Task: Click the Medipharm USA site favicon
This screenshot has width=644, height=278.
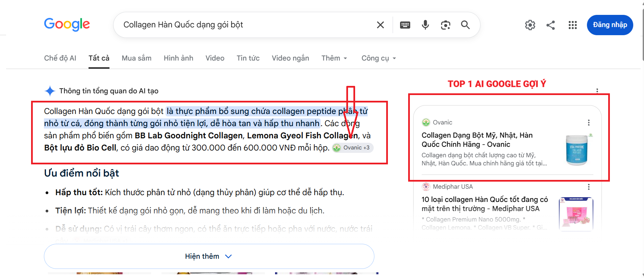Action: (426, 187)
